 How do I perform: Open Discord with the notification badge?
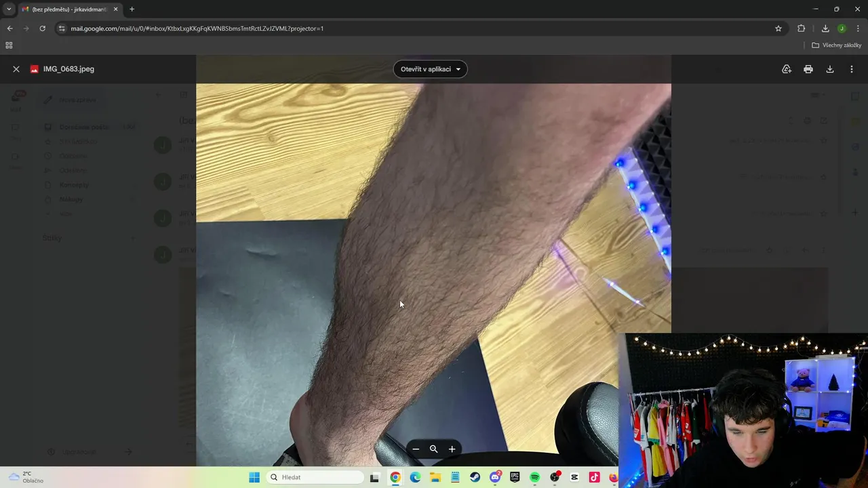coord(495,477)
